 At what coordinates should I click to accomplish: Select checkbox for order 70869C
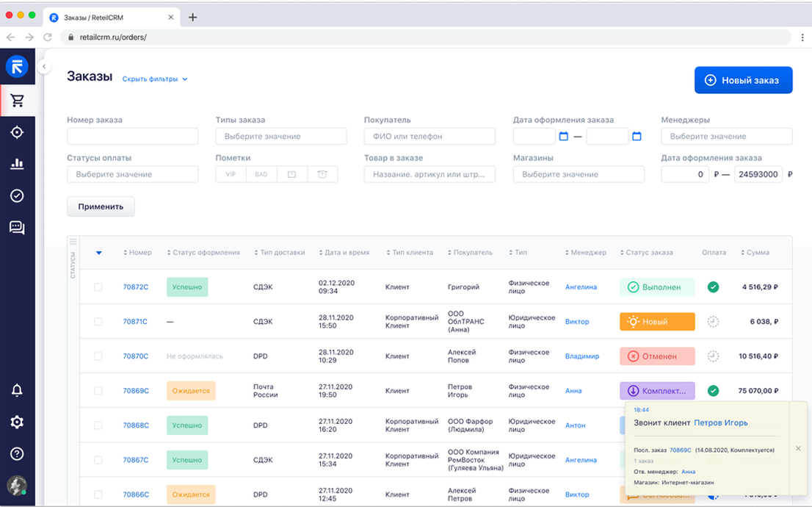pos(98,390)
